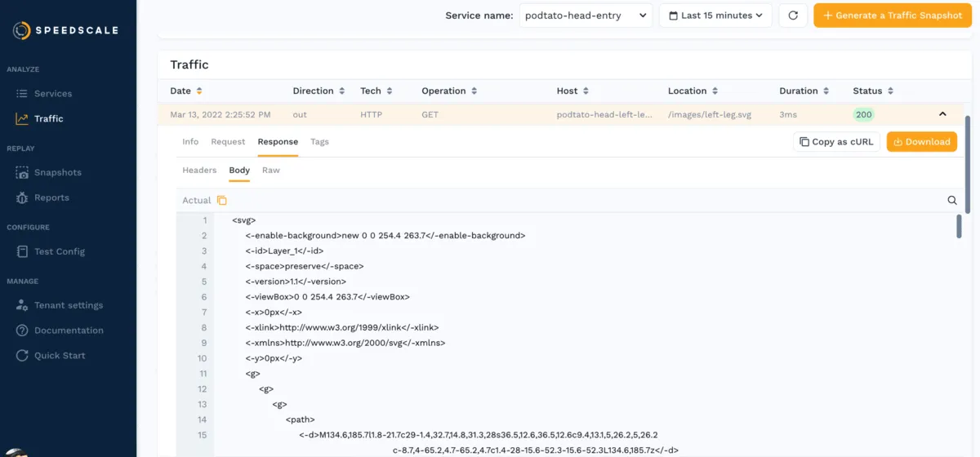Click Generate a Traffic Snapshot
The width and height of the screenshot is (980, 457).
click(893, 16)
